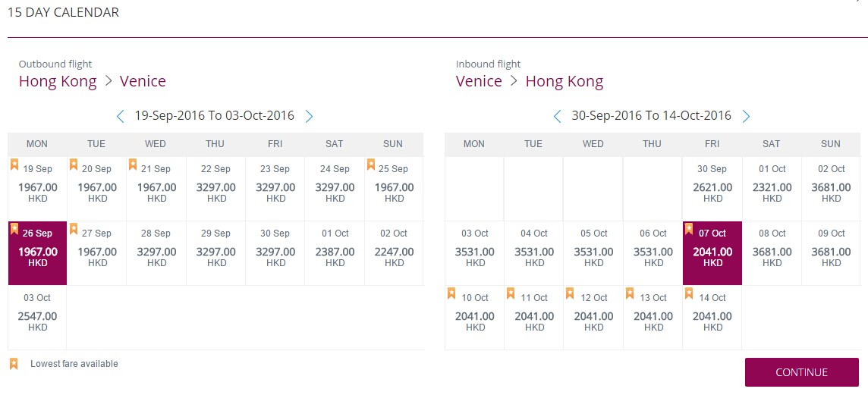Go to next outbound date range
The width and height of the screenshot is (868, 395).
click(x=309, y=116)
